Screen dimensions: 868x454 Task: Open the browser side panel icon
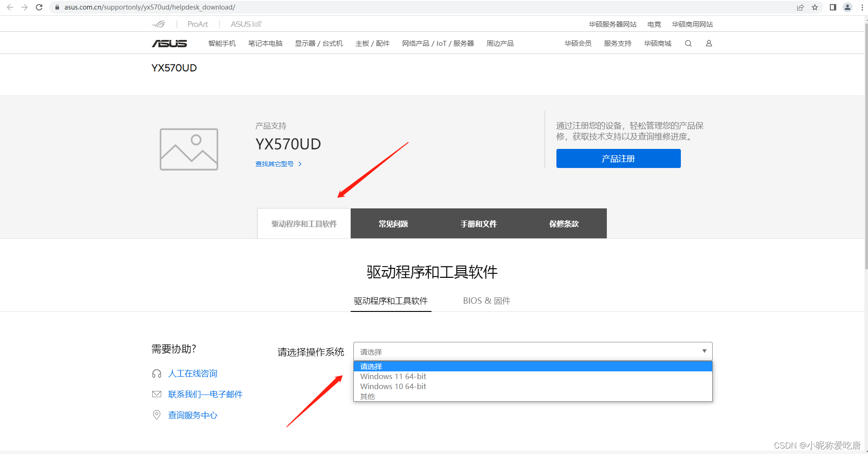833,7
